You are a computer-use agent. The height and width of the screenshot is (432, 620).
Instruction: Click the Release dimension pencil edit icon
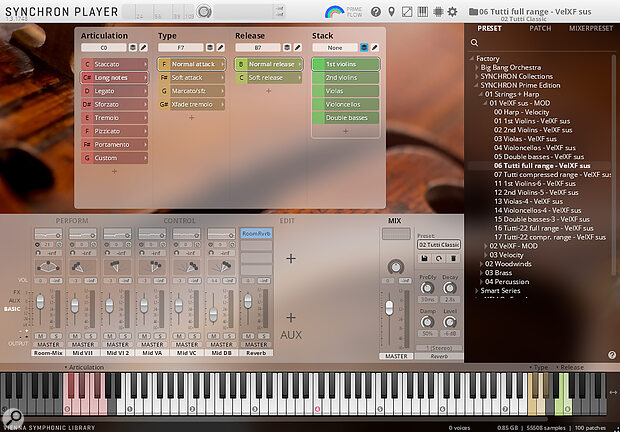click(298, 47)
